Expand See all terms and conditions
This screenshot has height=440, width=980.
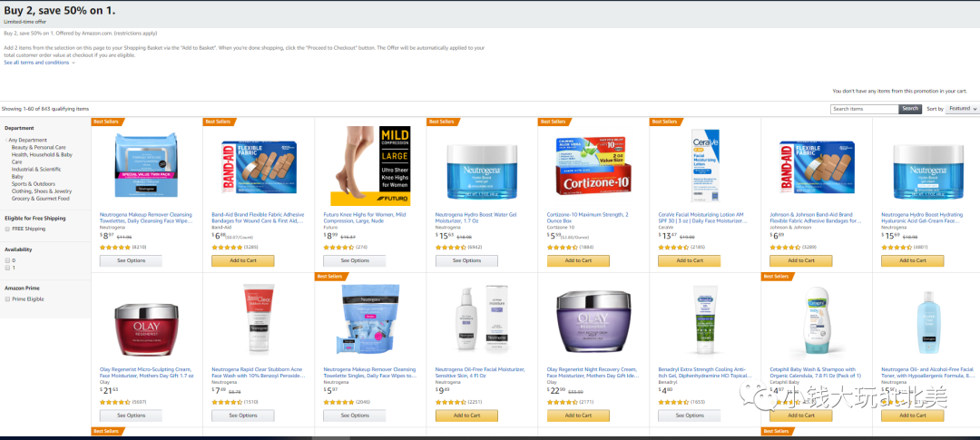click(39, 63)
